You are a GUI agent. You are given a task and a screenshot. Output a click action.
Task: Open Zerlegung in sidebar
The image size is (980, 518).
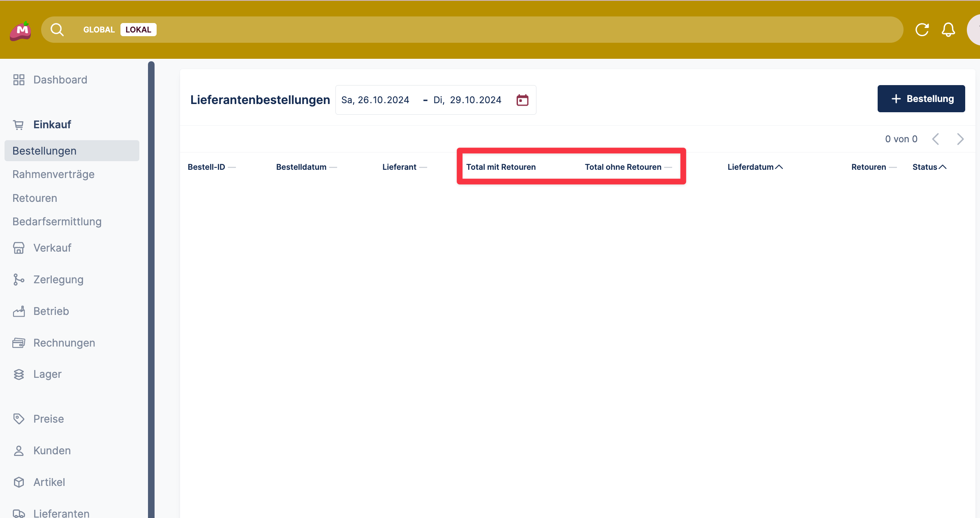point(58,280)
